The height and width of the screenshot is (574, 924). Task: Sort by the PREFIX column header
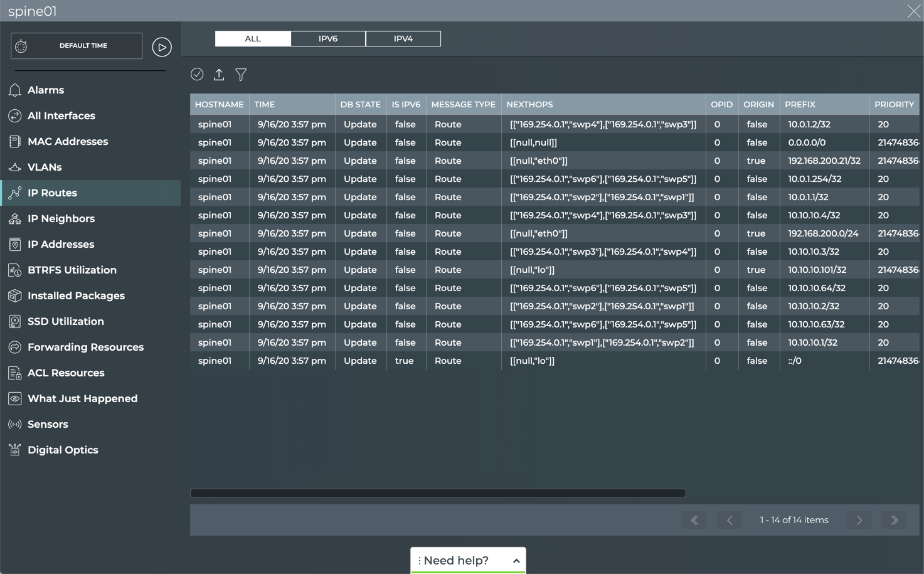pyautogui.click(x=800, y=105)
